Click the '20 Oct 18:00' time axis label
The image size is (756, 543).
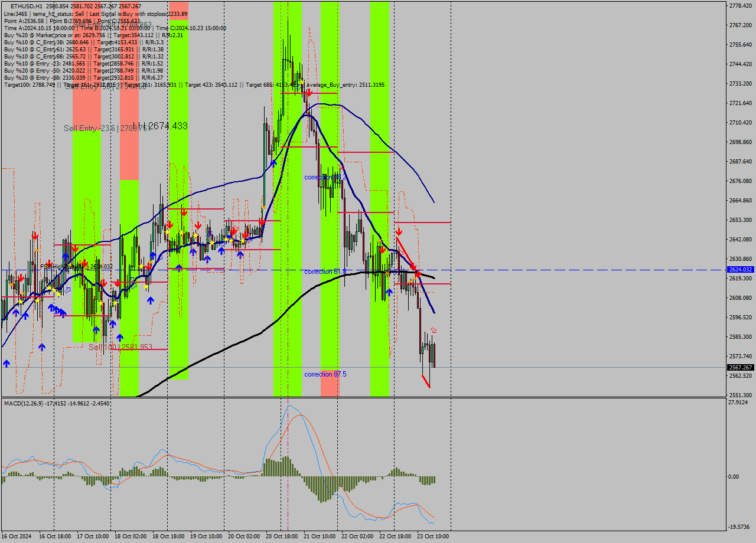coord(282,537)
